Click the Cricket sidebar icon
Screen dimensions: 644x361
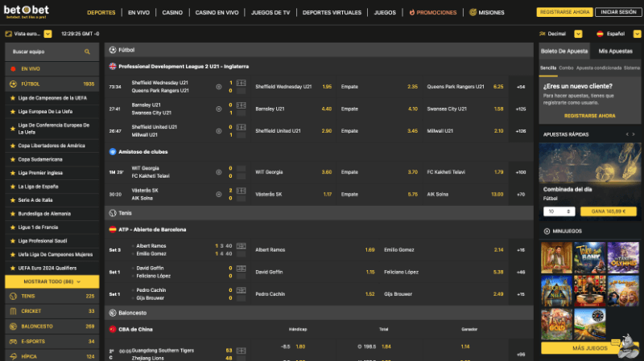13,311
